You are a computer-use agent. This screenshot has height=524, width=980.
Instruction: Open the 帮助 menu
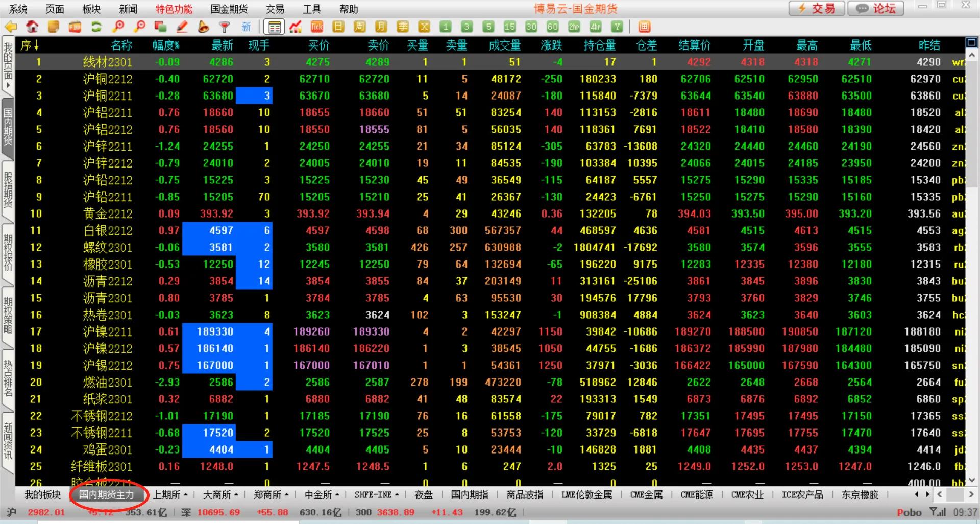click(x=349, y=9)
